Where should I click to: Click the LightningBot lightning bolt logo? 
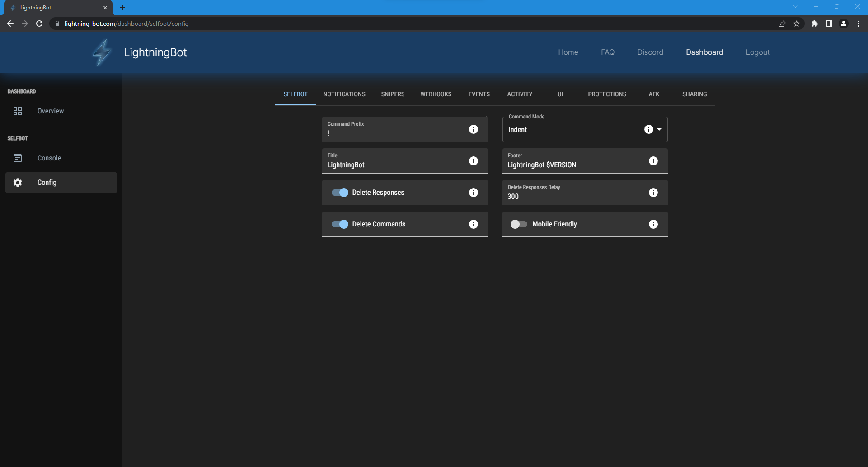pos(101,52)
